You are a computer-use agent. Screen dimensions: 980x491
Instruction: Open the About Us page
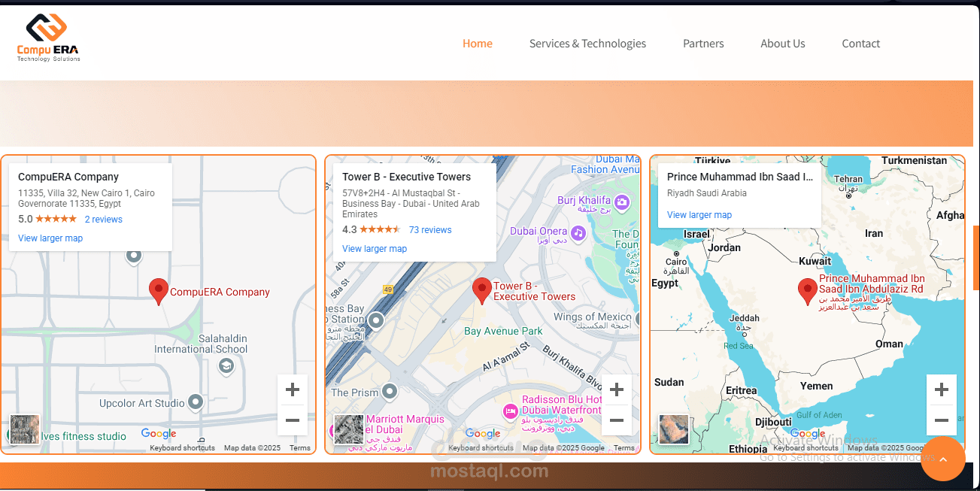tap(783, 44)
